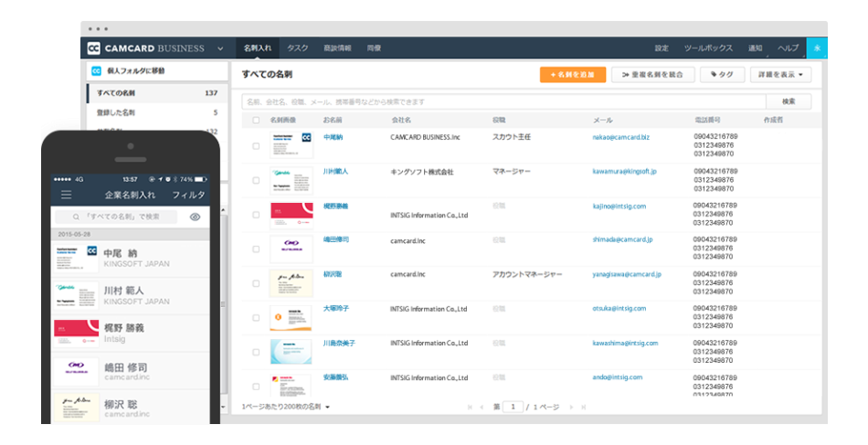Open the ツールボックス menu
868x445 pixels.
708,48
